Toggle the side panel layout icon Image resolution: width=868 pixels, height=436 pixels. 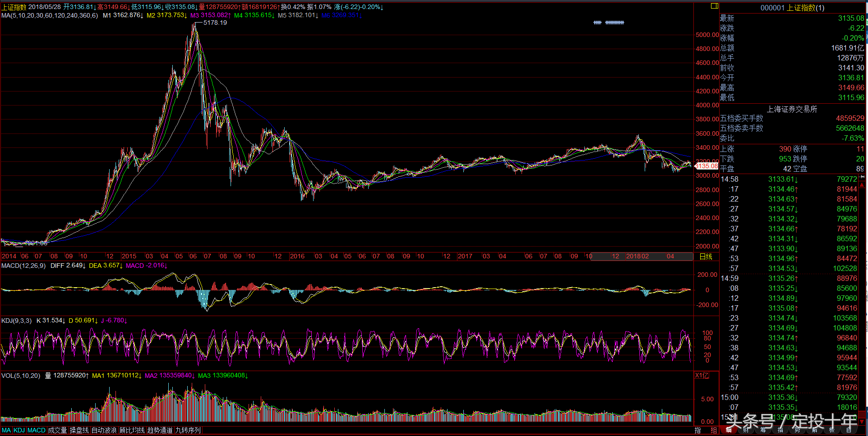point(715,6)
